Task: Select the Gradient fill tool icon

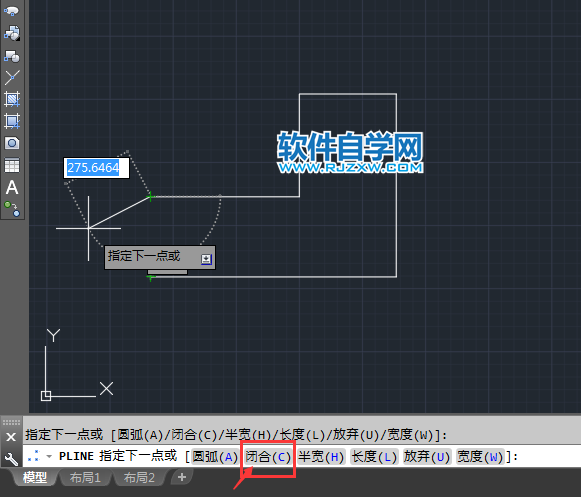Action: (12, 121)
